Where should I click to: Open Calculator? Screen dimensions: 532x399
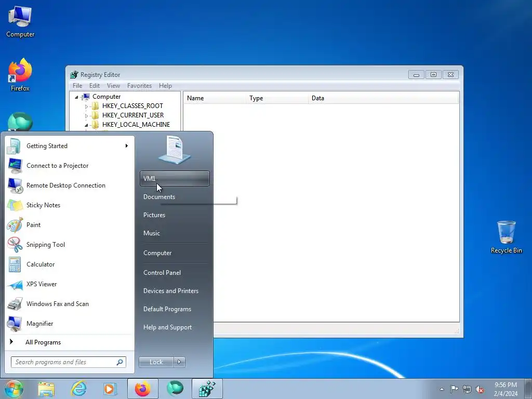tap(70, 264)
